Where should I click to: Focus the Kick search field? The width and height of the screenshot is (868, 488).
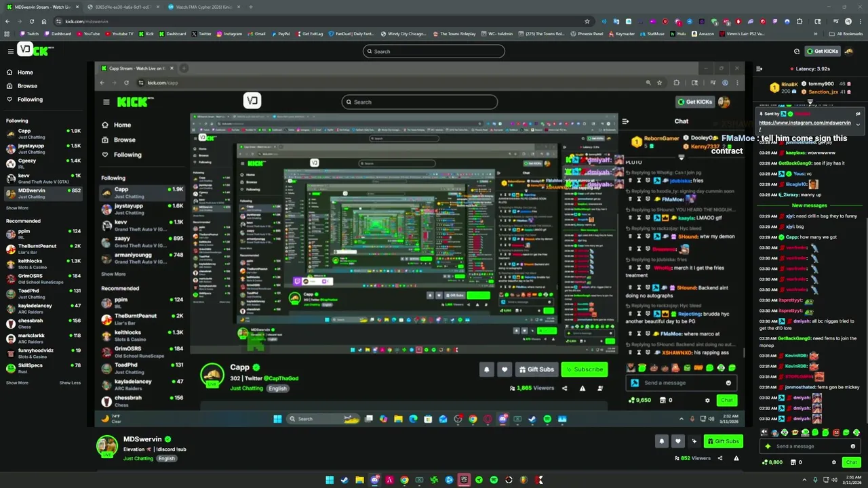[434, 52]
